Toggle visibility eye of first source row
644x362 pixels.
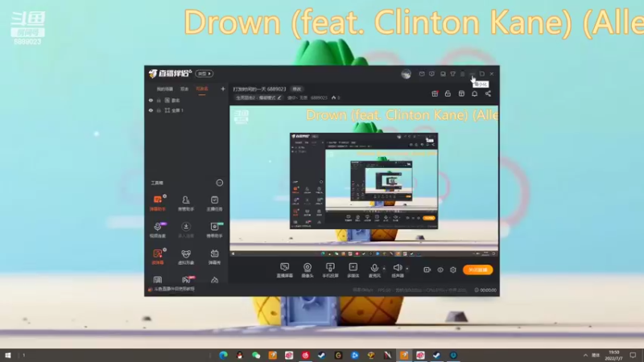point(151,100)
